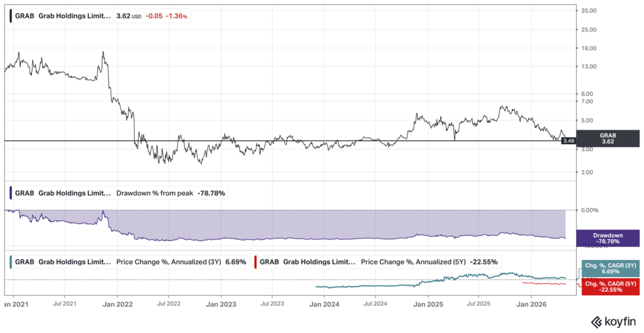Image resolution: width=644 pixels, height=333 pixels.
Task: Click the -78.78% drawdown value in legend
Action: (211, 193)
